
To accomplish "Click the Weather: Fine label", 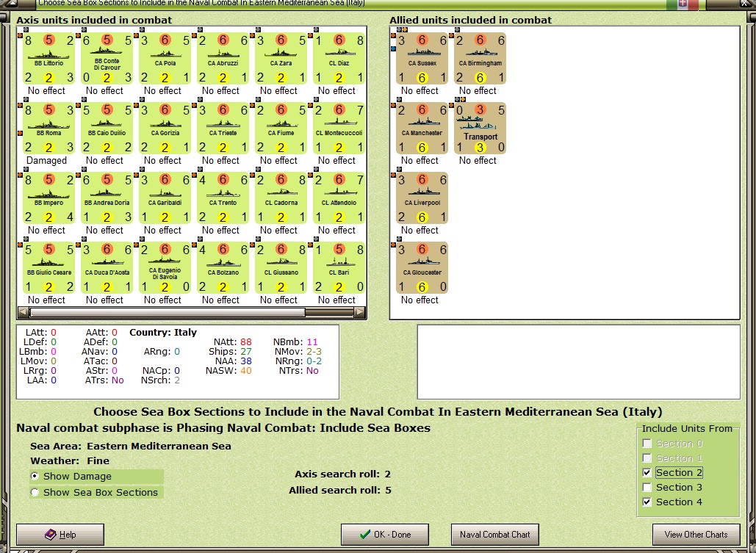I will tap(70, 460).
